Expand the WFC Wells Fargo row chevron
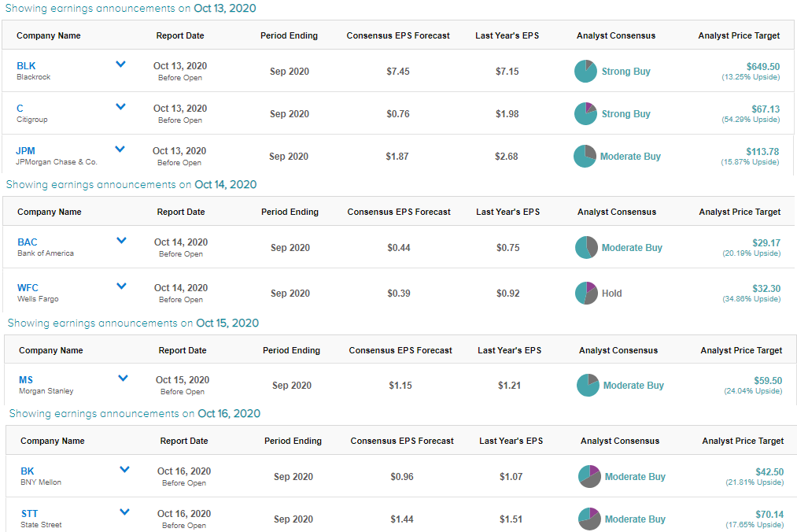797x532 pixels. (121, 286)
